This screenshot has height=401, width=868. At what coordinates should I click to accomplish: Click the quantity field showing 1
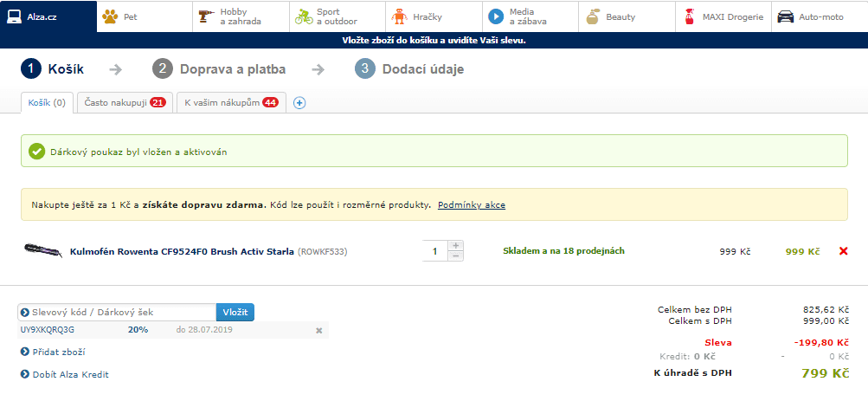tap(434, 251)
